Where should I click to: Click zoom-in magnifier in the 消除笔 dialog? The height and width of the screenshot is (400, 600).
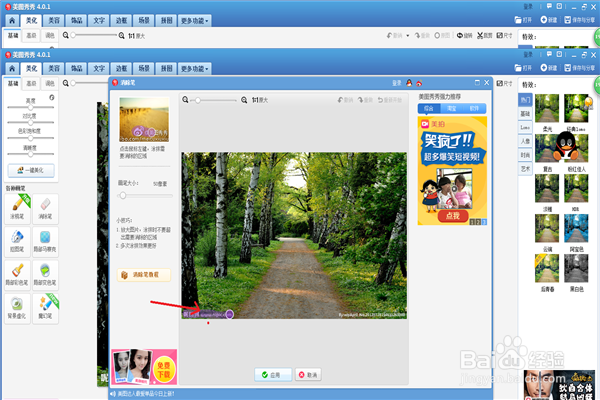[244, 100]
